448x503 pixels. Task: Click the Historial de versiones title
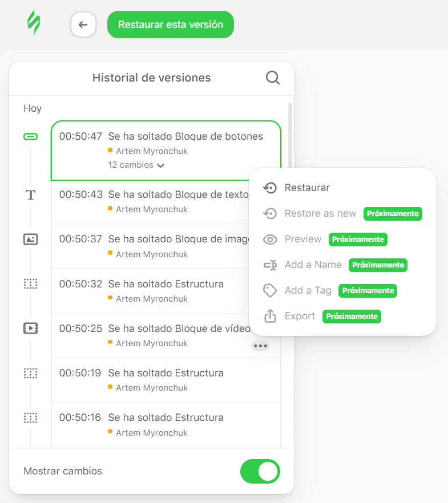pyautogui.click(x=151, y=78)
